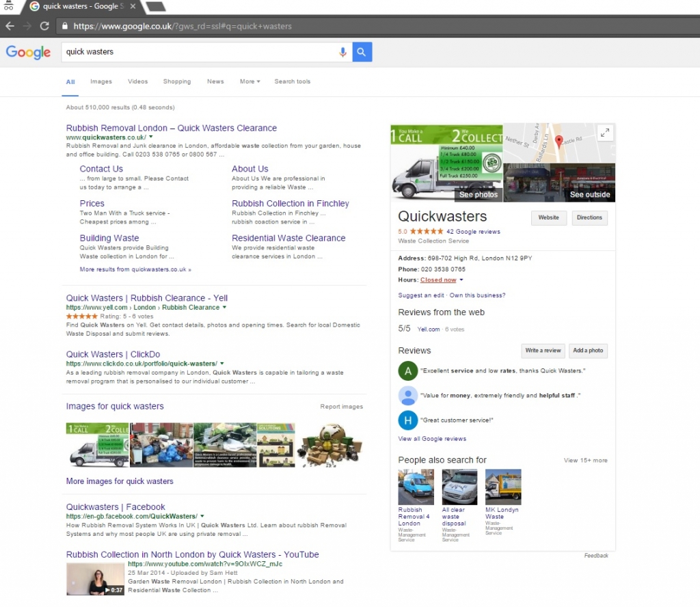Click View 15+ more link

coord(585,461)
